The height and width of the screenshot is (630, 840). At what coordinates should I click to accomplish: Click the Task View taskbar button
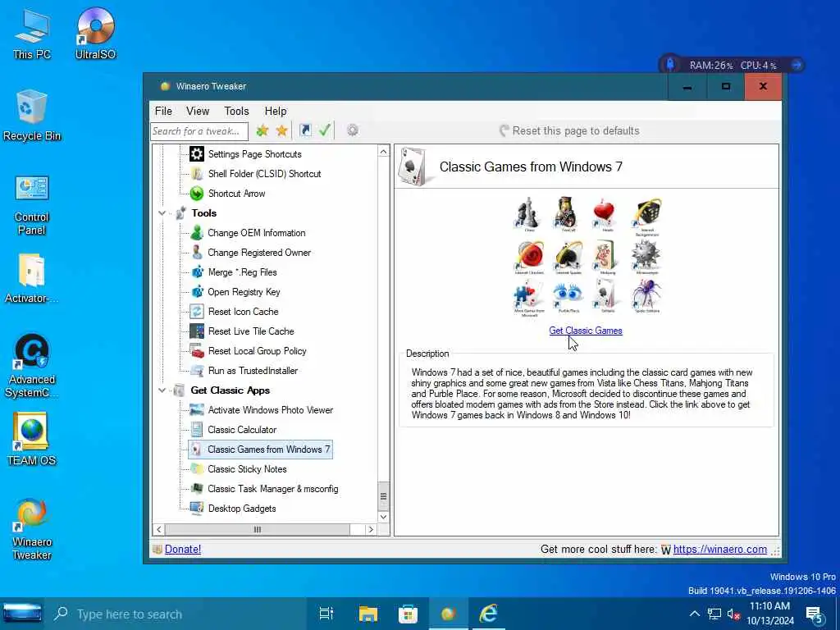click(326, 614)
